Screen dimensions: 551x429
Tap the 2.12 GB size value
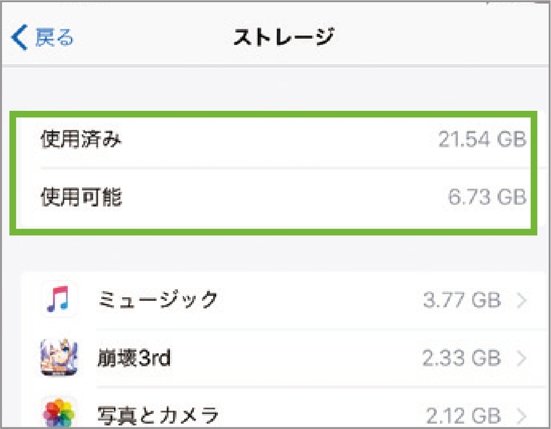[464, 416]
